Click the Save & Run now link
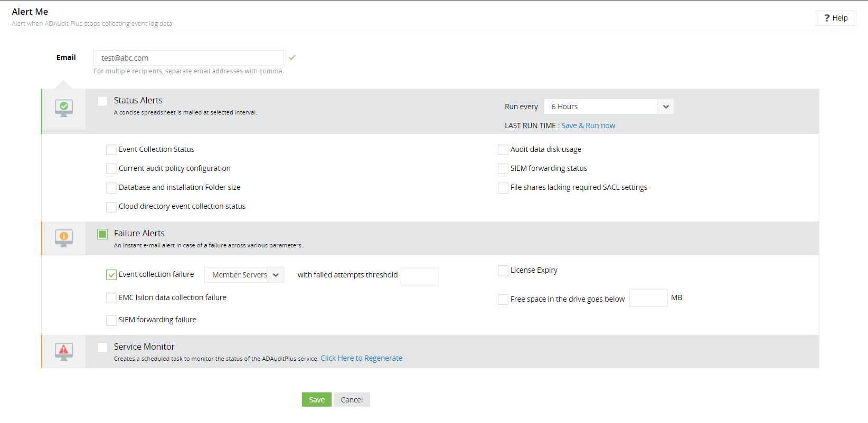 [588, 126]
